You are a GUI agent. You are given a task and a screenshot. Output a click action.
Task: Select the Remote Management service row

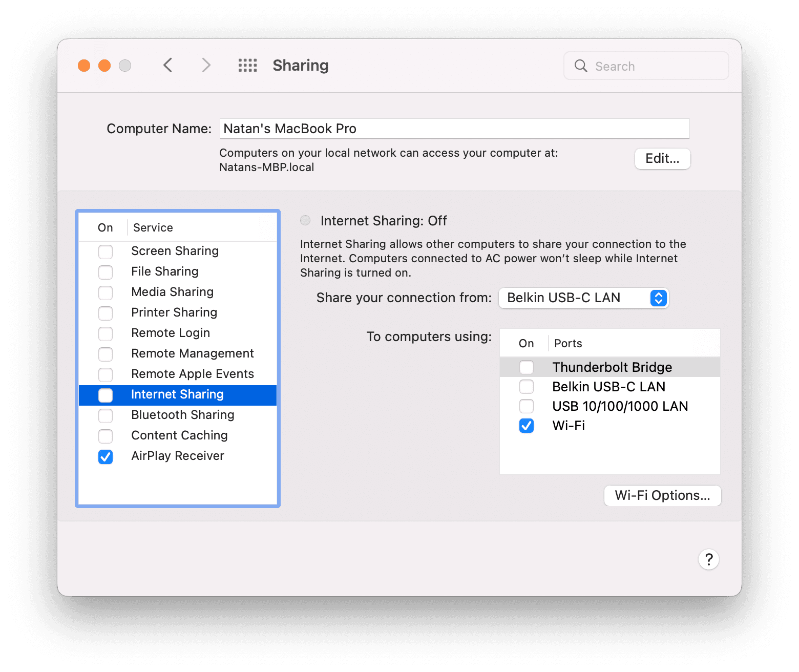point(178,353)
